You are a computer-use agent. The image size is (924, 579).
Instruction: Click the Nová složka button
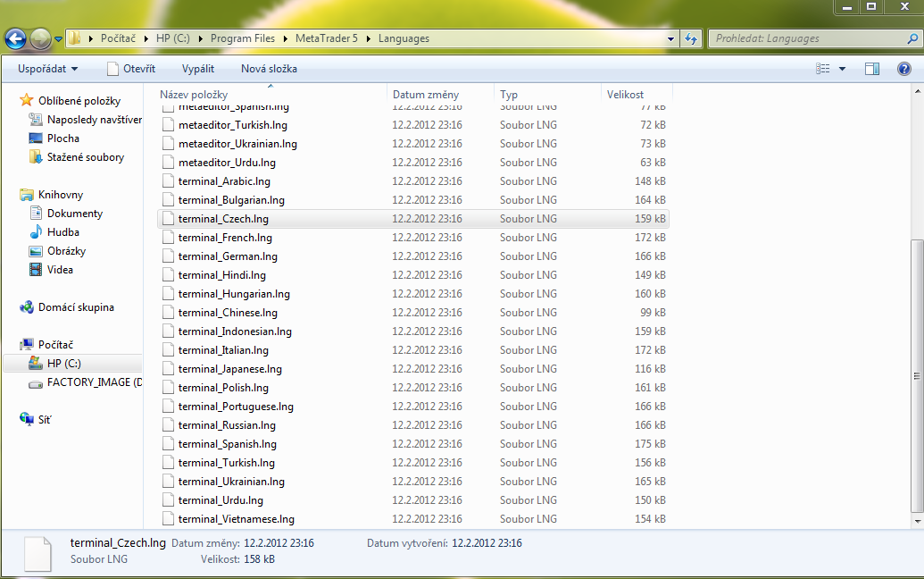(x=269, y=69)
